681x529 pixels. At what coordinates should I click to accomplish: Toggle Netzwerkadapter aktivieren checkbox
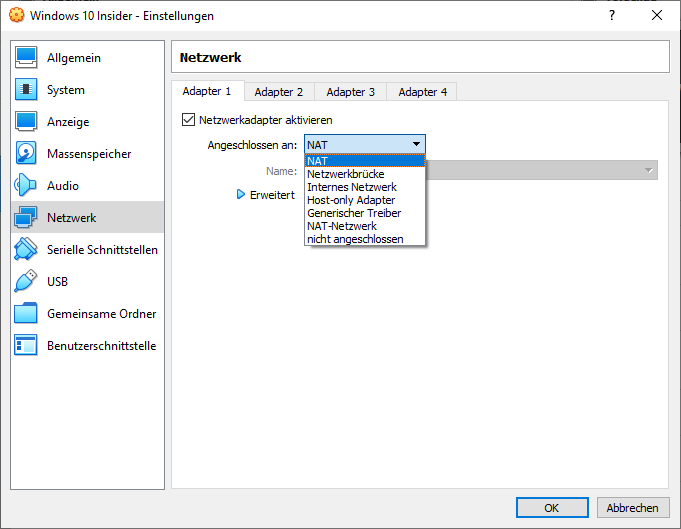click(x=188, y=119)
